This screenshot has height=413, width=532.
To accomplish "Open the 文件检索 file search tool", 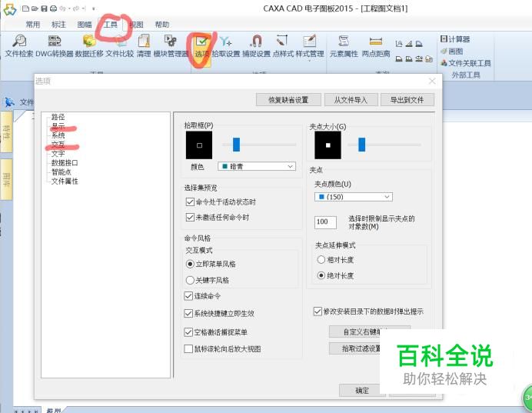I will point(19,46).
